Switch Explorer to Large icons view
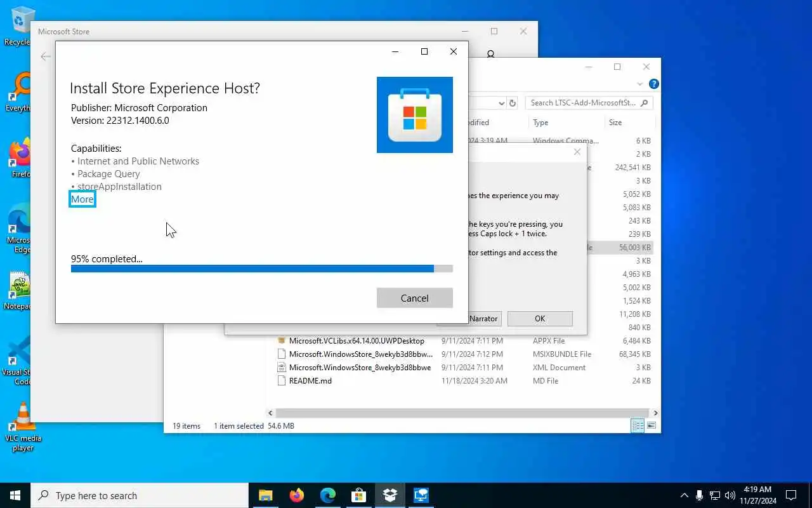The height and width of the screenshot is (508, 812). 651,426
